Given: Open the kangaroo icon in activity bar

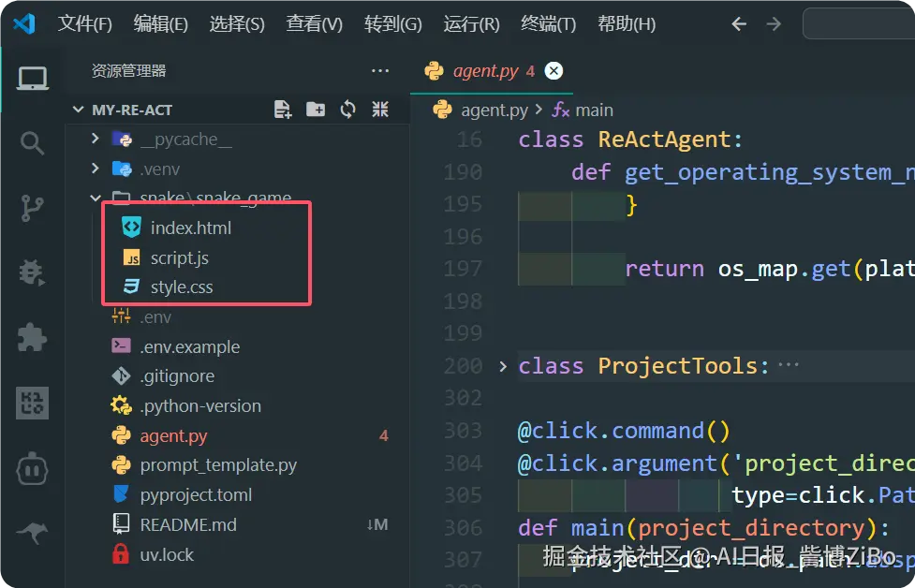Looking at the screenshot, I should coord(32,533).
